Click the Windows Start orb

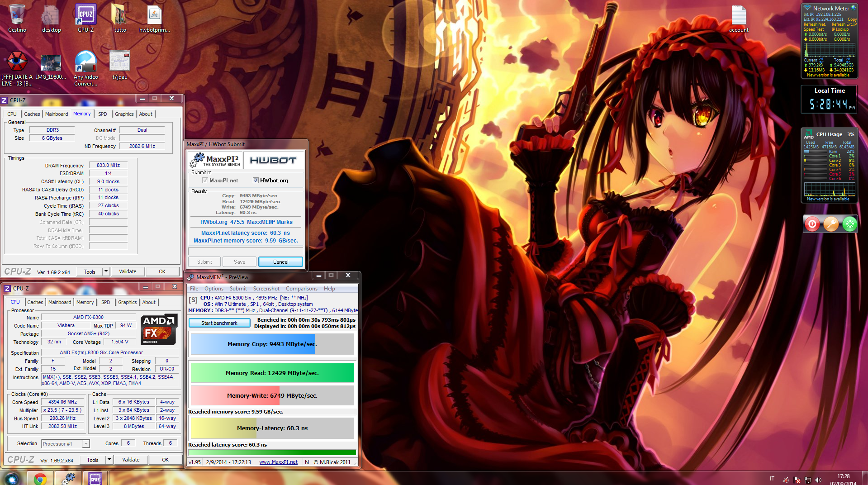pyautogui.click(x=12, y=479)
